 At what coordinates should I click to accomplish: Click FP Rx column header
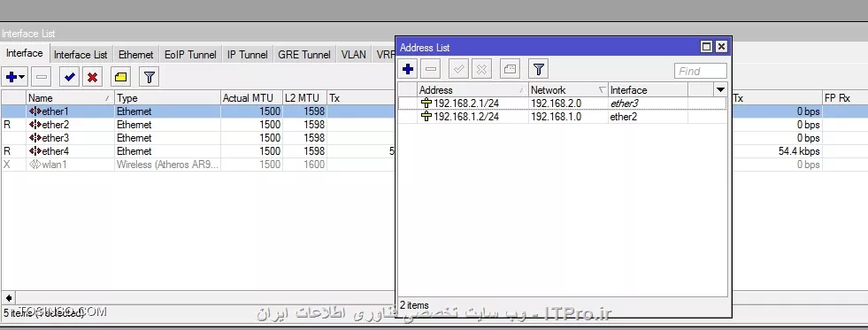click(844, 98)
